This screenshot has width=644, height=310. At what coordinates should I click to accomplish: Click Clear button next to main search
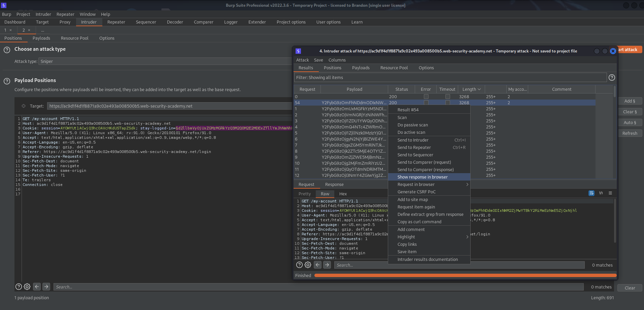pos(630,288)
